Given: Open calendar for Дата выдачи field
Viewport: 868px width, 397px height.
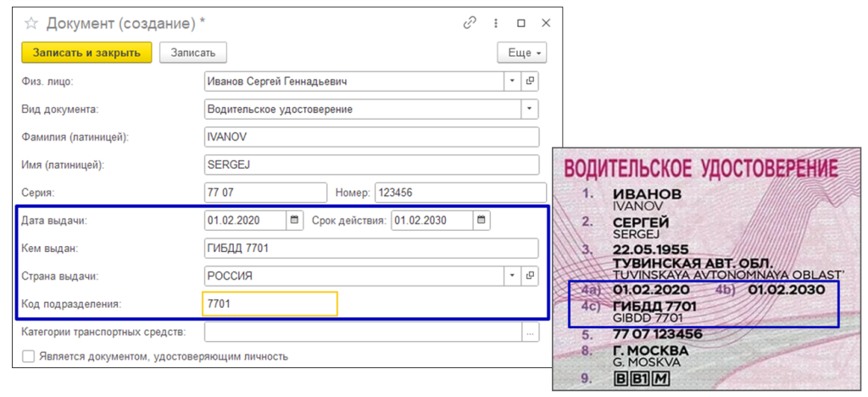Looking at the screenshot, I should (x=294, y=221).
